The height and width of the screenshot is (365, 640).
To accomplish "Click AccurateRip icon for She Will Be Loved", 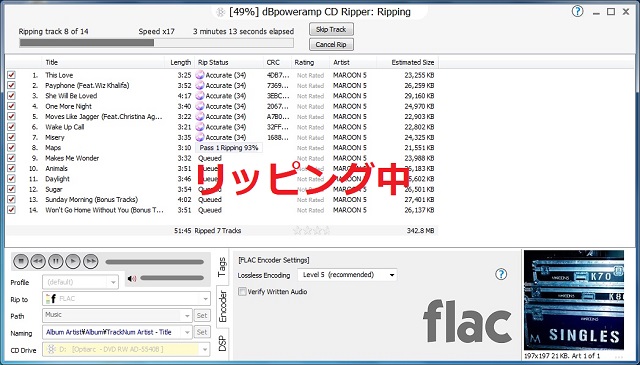I will 200,96.
